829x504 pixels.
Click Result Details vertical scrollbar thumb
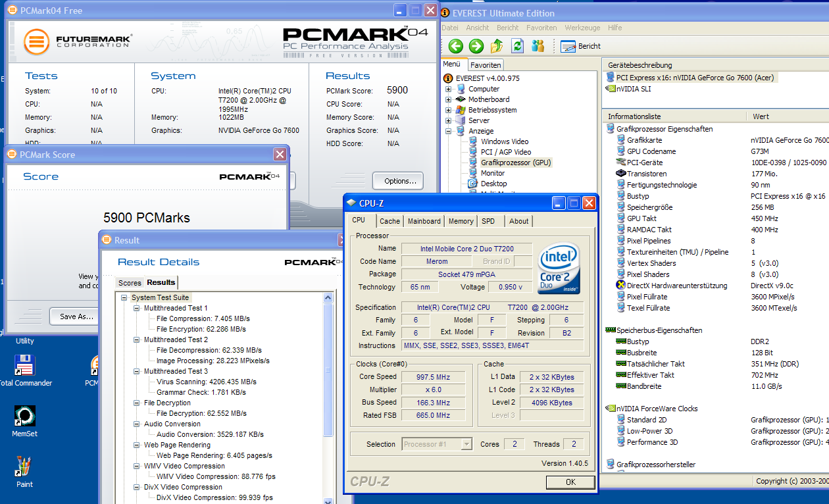329,370
